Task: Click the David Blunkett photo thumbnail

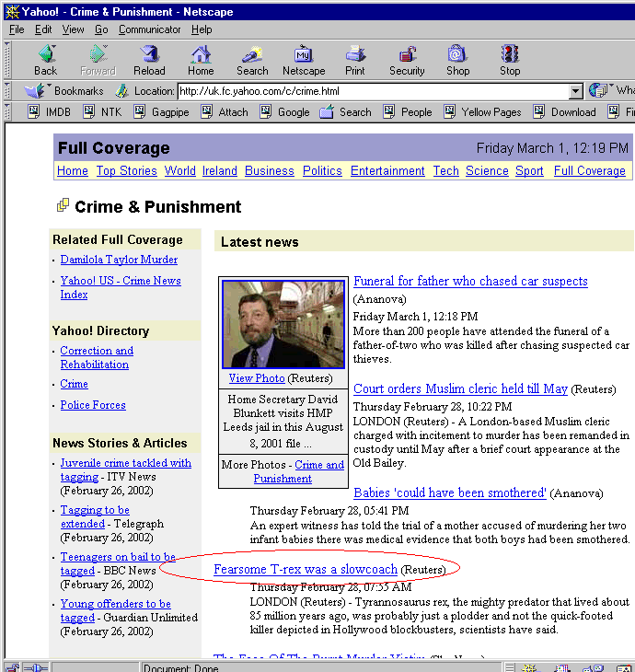Action: 283,324
